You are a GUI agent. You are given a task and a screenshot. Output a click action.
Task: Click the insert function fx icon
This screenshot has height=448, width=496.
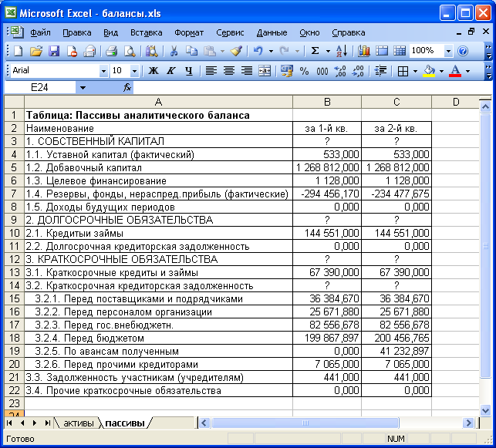tap(127, 87)
